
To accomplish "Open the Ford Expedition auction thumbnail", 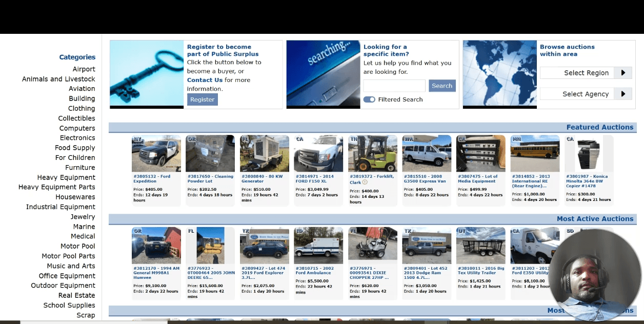I will [x=156, y=154].
